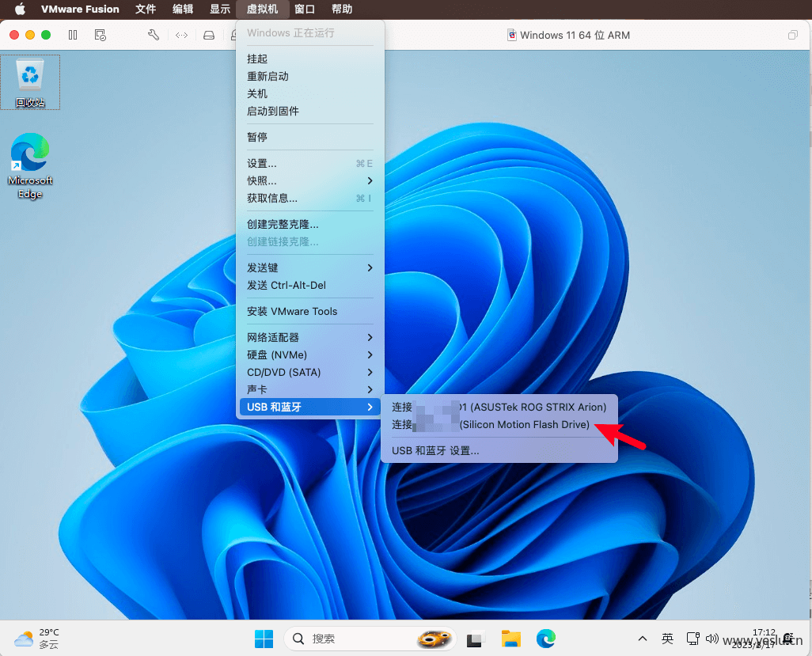Select 获取信息... menu entry
The width and height of the screenshot is (812, 656).
[309, 198]
